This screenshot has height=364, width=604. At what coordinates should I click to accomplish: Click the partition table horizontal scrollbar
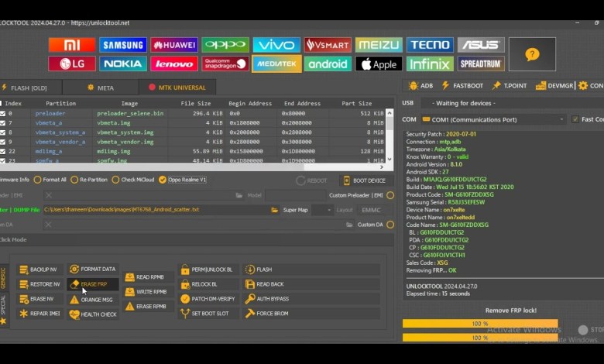click(x=152, y=167)
